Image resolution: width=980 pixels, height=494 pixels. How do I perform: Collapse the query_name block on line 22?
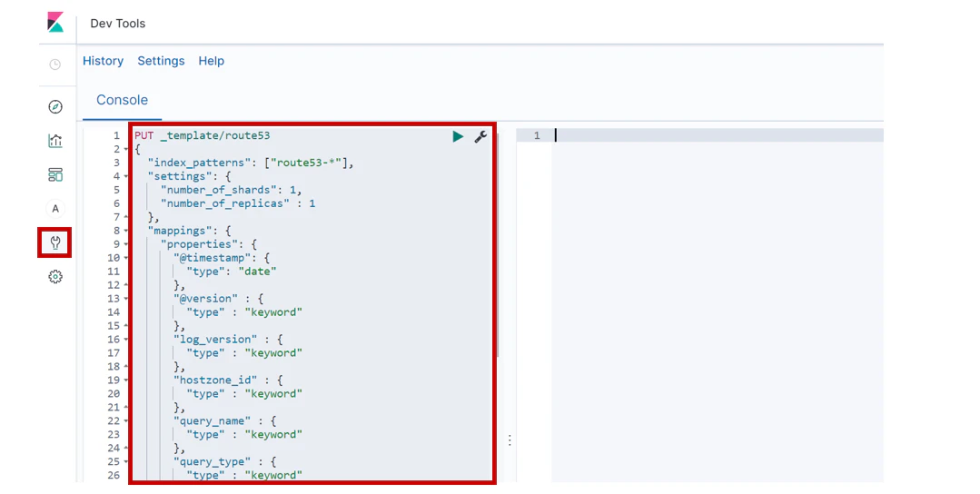click(x=125, y=421)
